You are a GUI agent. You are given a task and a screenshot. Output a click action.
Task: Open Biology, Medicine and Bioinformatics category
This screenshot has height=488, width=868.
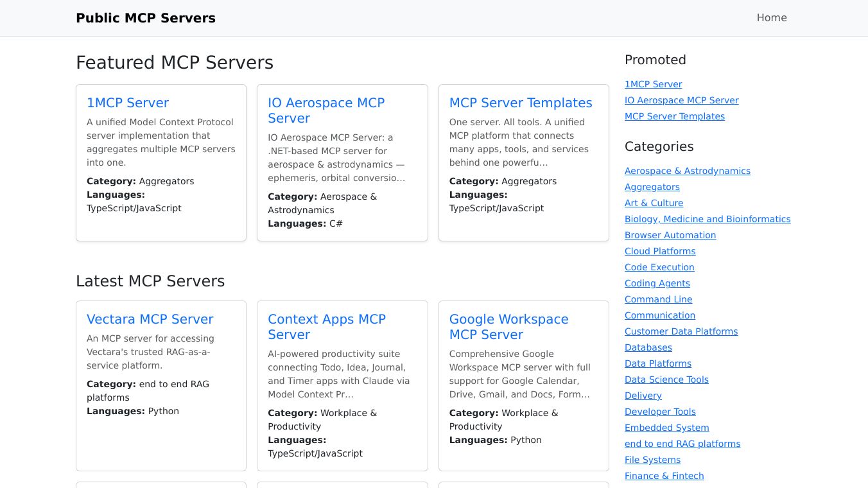click(x=707, y=219)
